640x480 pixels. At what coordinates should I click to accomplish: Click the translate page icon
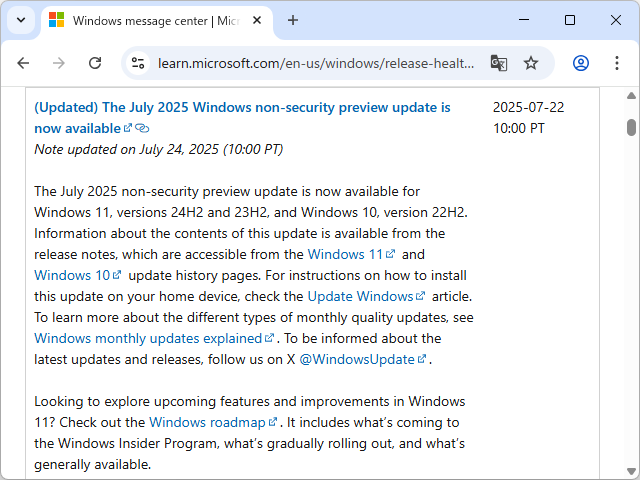point(498,63)
